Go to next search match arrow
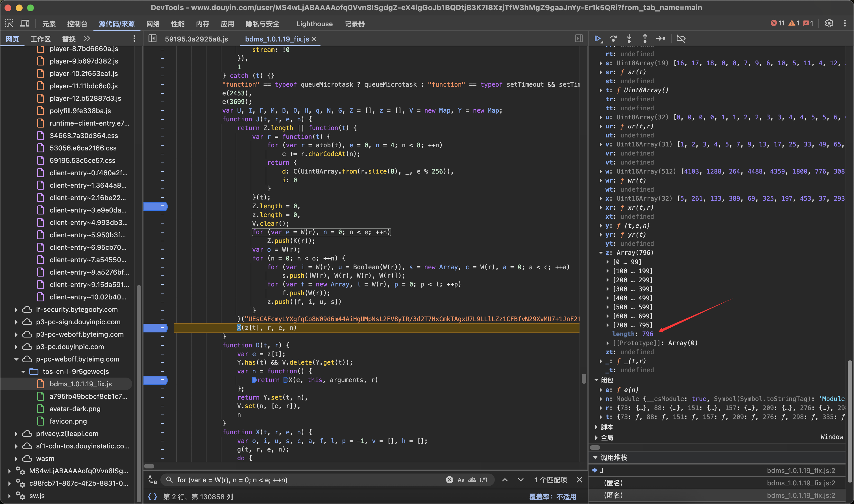The width and height of the screenshot is (854, 504). pyautogui.click(x=521, y=479)
